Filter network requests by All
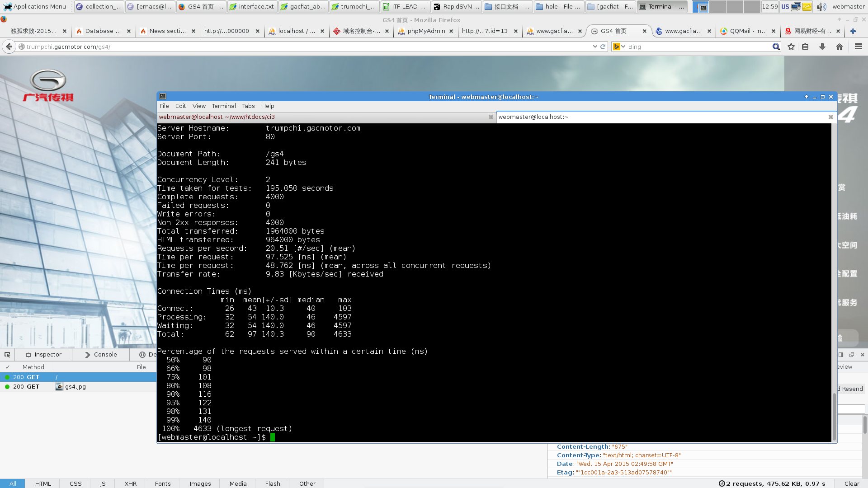 13,483
